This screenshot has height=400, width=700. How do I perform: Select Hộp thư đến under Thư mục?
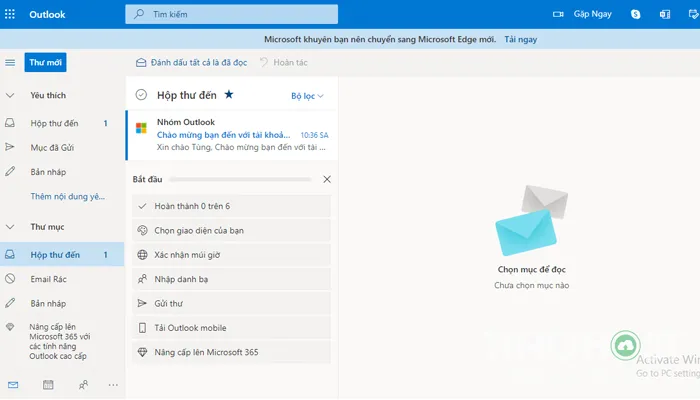62,254
